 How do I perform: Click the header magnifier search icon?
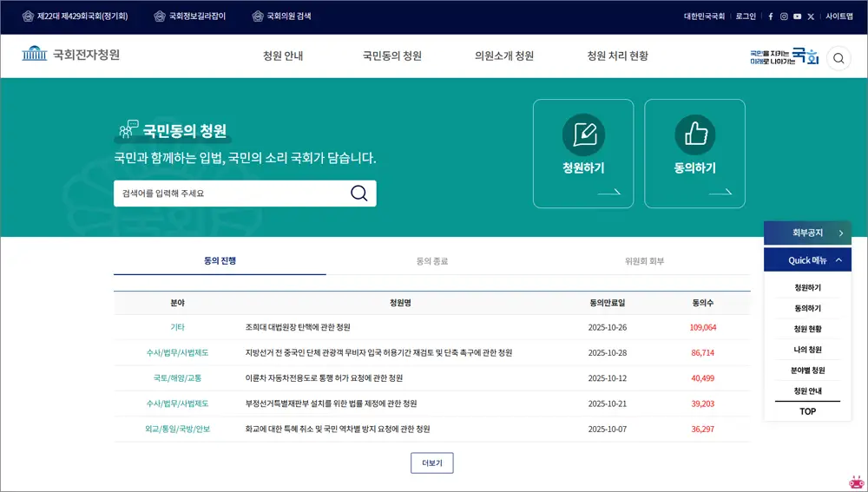838,58
